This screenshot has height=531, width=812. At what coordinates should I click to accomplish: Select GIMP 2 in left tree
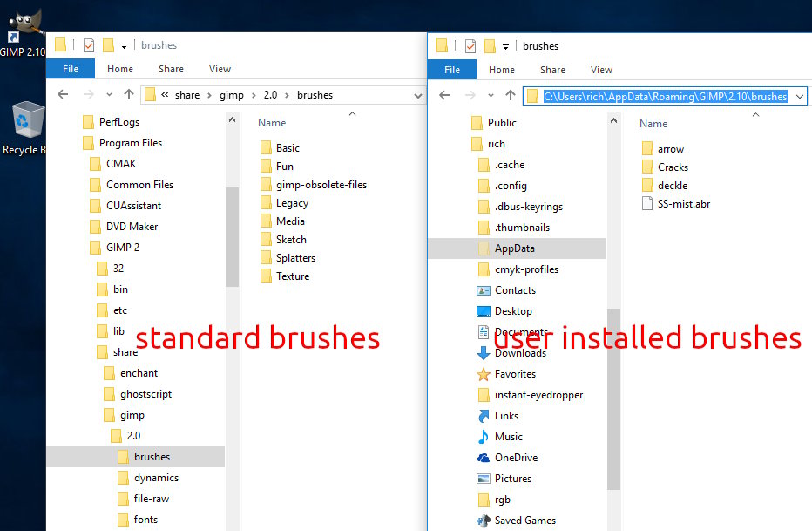[114, 248]
